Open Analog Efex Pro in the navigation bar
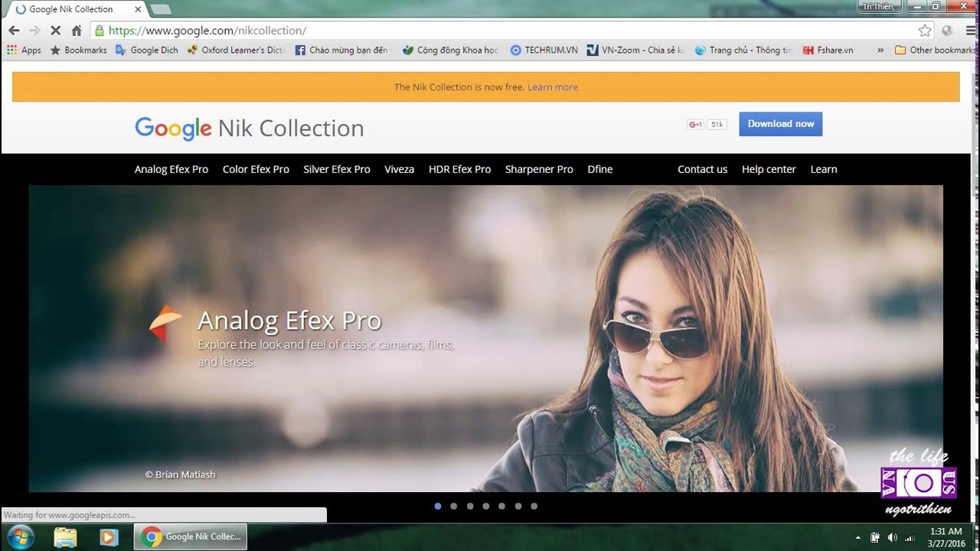This screenshot has height=551, width=980. pyautogui.click(x=171, y=169)
